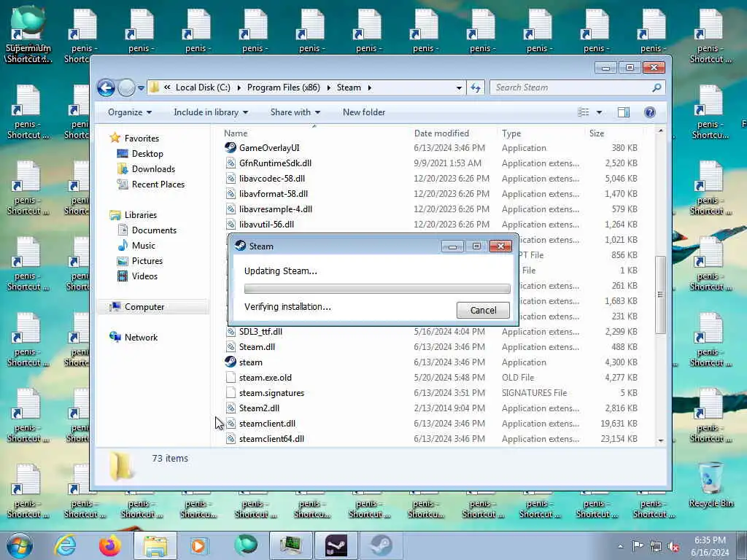Select libavcodec-58.dll file
The image size is (747, 560).
pyautogui.click(x=272, y=179)
